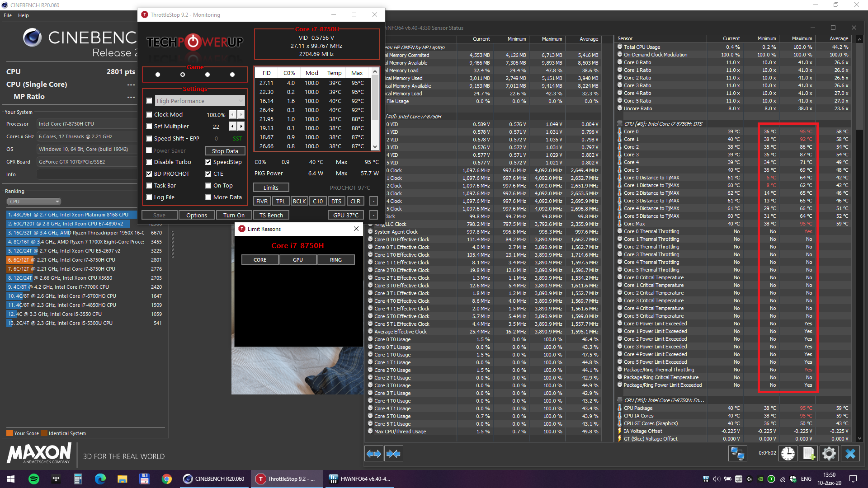Open the CPU ranking dropdown in Cinebench
This screenshot has height=488, width=868.
34,202
